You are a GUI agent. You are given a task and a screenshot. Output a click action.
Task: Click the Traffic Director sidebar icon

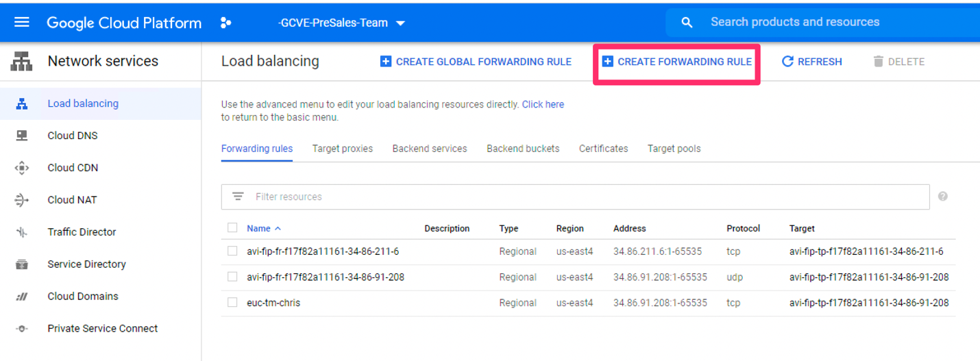22,232
